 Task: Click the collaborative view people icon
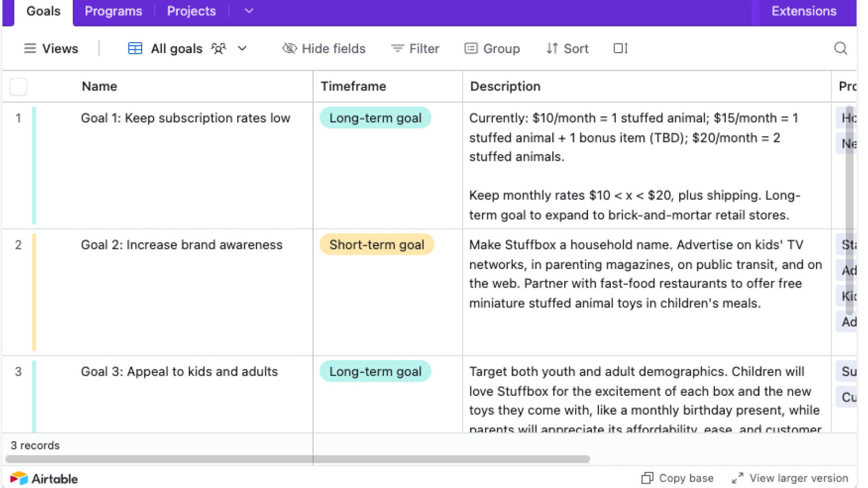(219, 49)
